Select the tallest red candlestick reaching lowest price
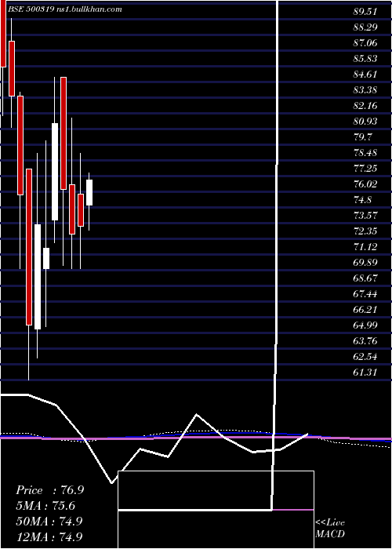 (29, 247)
